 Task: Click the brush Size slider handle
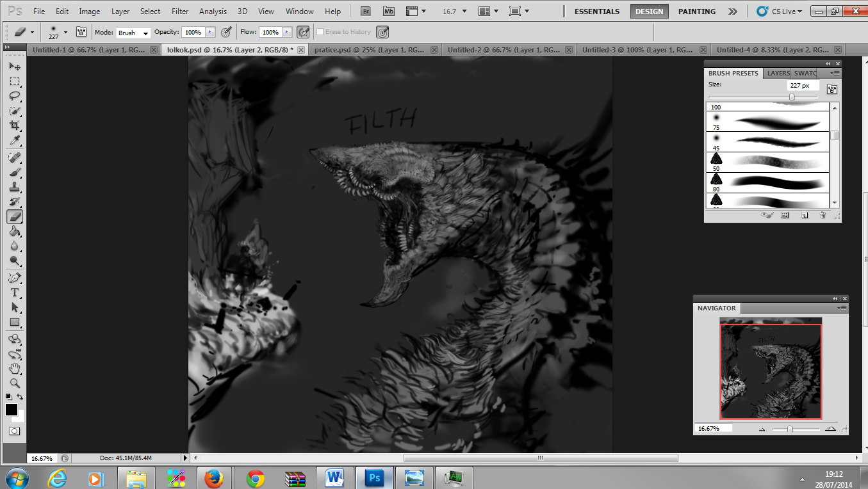pyautogui.click(x=792, y=97)
